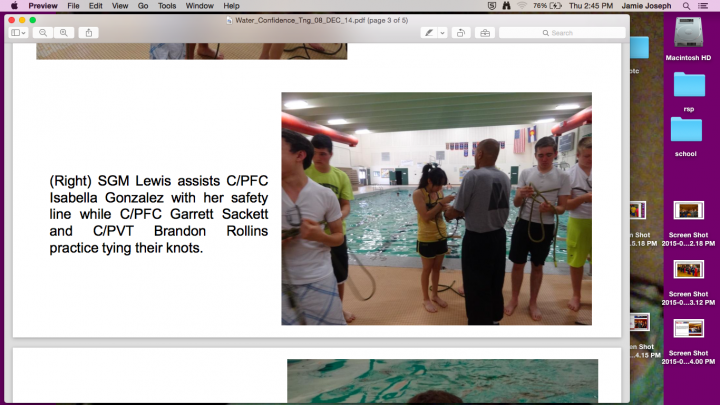Image resolution: width=720 pixels, height=405 pixels.
Task: Open the Jamie Joseph user menu
Action: [x=646, y=6]
